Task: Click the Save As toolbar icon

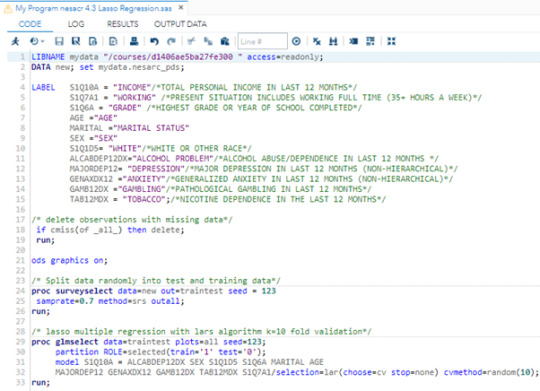Action: pyautogui.click(x=76, y=41)
